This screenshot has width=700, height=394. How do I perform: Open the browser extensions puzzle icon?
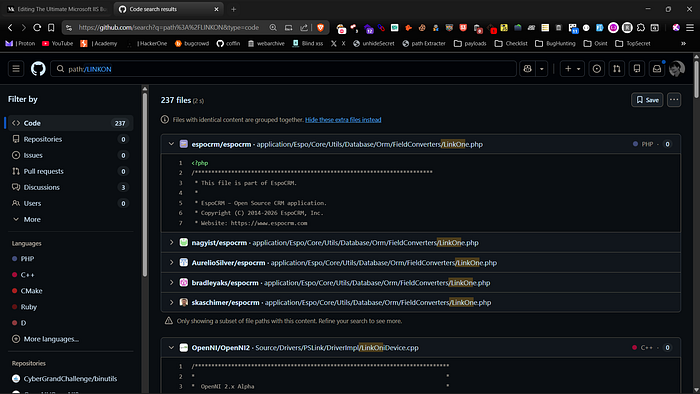point(641,28)
